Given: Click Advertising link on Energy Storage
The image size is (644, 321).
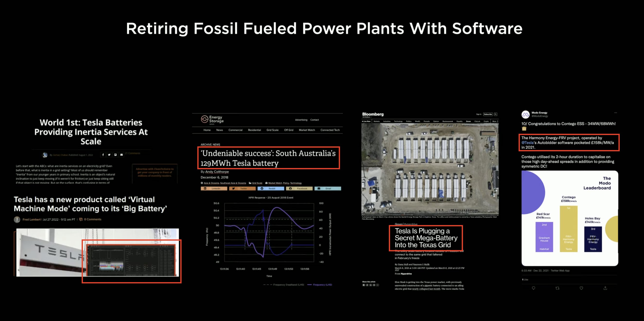Looking at the screenshot, I should tap(301, 120).
